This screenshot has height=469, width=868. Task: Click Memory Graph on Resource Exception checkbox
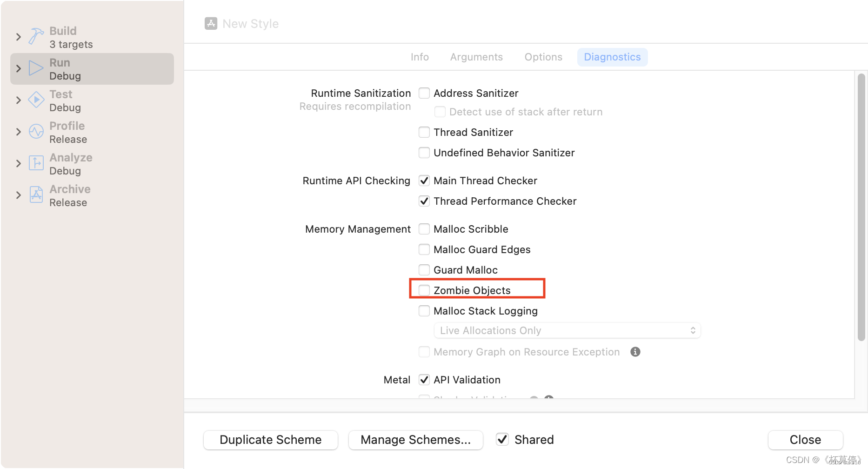pyautogui.click(x=424, y=352)
